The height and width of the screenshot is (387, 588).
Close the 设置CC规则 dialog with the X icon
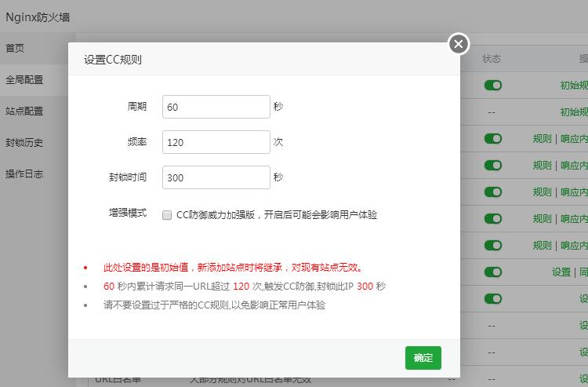(459, 44)
